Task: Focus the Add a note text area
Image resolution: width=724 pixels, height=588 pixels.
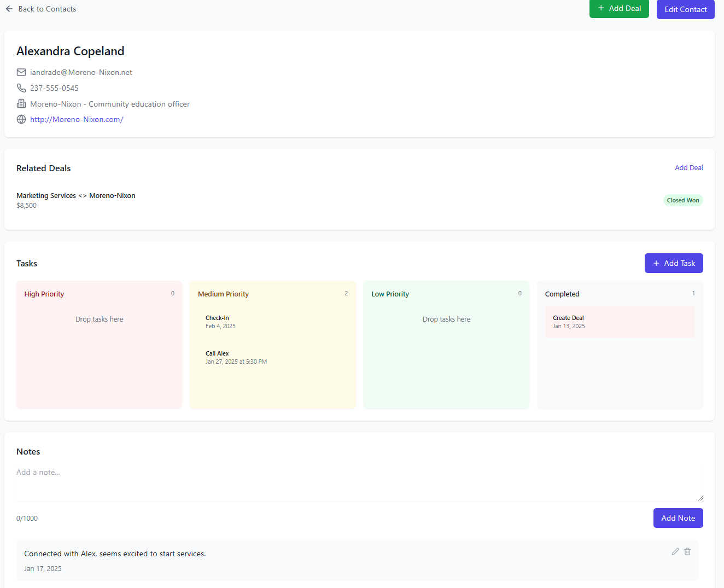Action: 360,482
